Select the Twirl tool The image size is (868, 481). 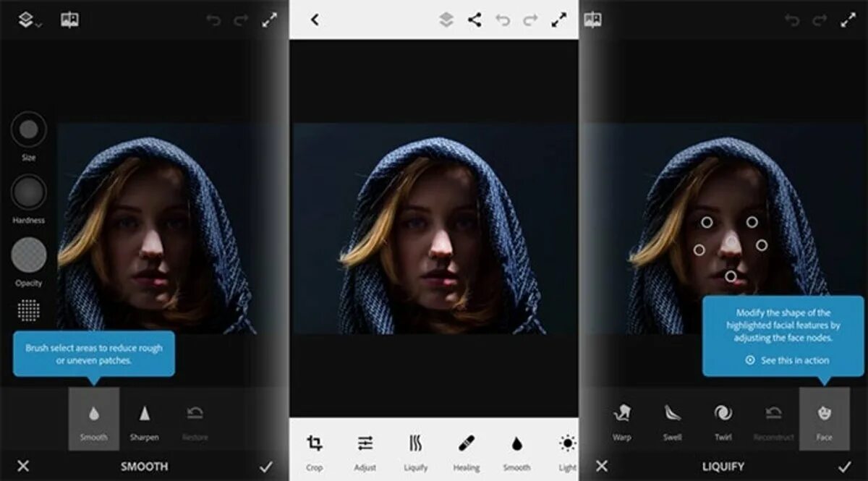723,421
